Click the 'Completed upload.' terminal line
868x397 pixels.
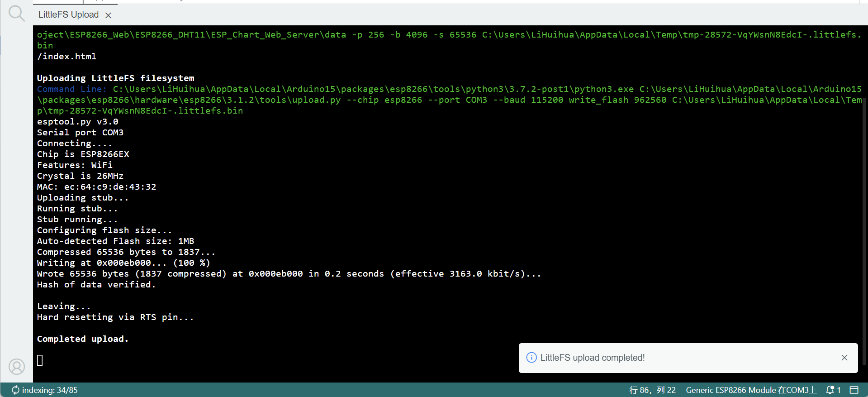pos(83,339)
